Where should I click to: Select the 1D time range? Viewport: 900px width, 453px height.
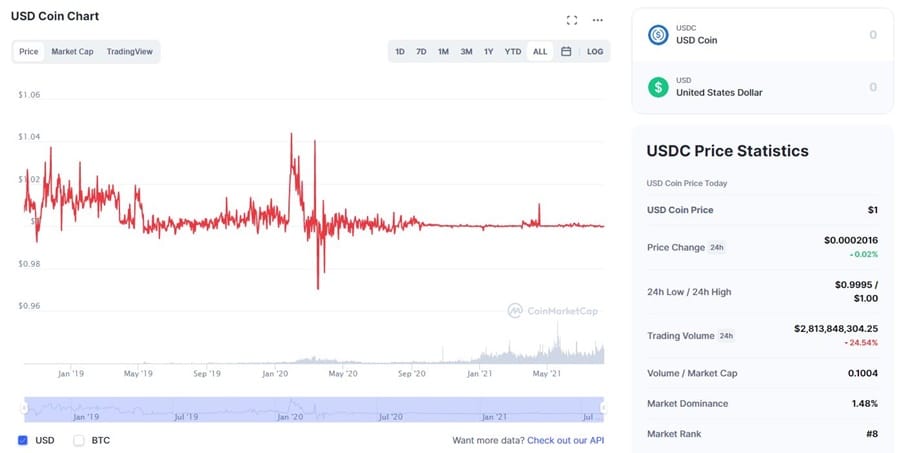click(x=400, y=51)
